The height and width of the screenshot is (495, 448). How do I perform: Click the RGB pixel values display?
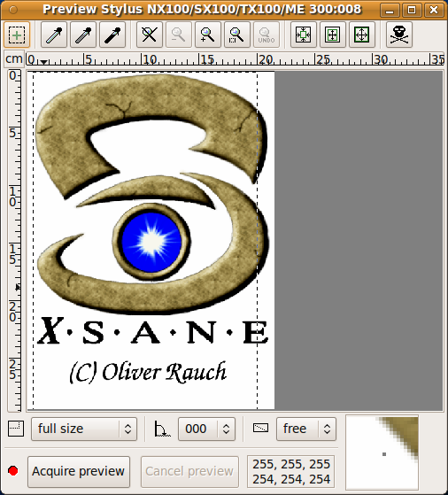pos(291,472)
